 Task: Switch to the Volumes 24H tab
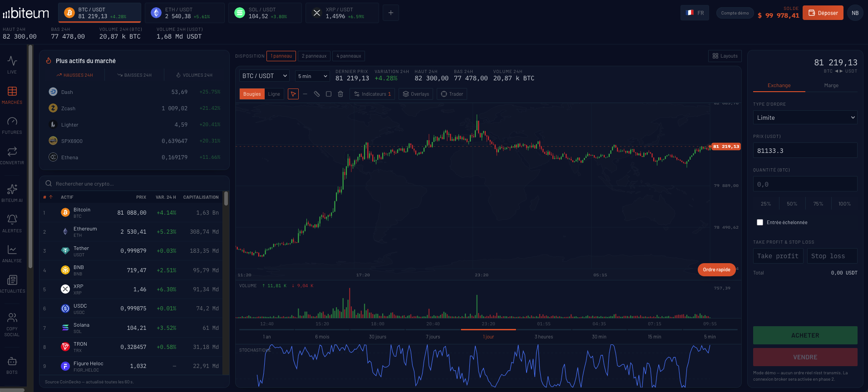194,75
